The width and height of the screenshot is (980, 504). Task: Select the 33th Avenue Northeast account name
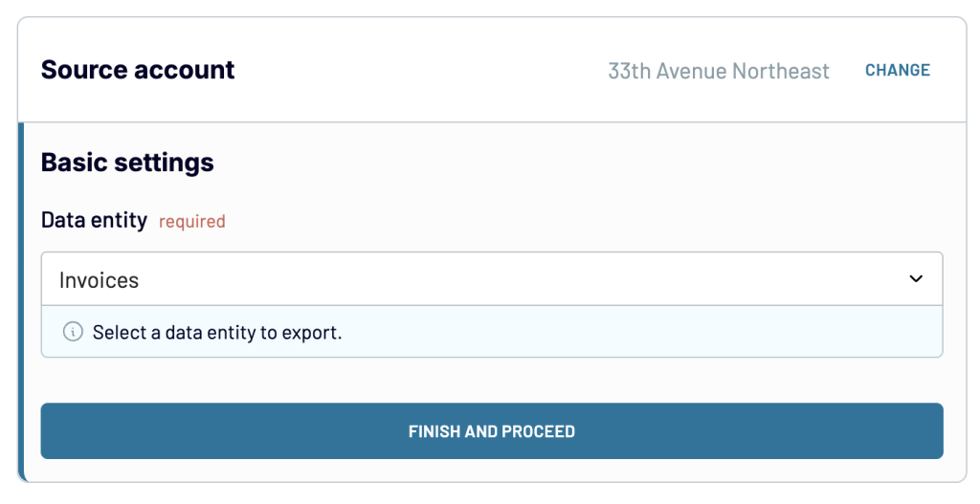(x=719, y=71)
